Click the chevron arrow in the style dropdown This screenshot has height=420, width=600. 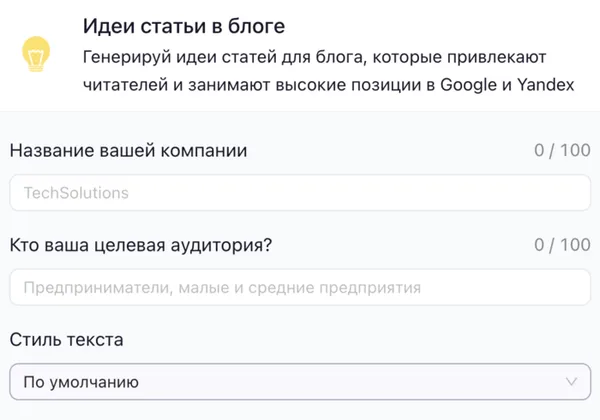[x=572, y=381]
